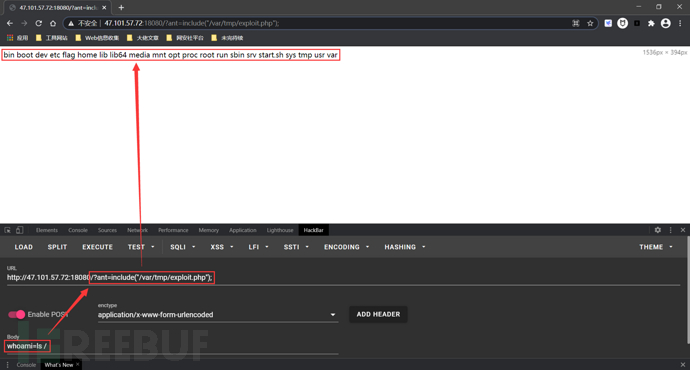Open a new browser tab

coord(121,7)
